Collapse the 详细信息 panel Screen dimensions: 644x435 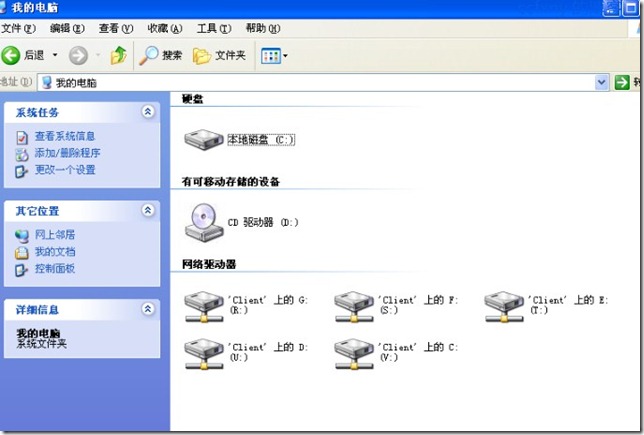tap(148, 309)
